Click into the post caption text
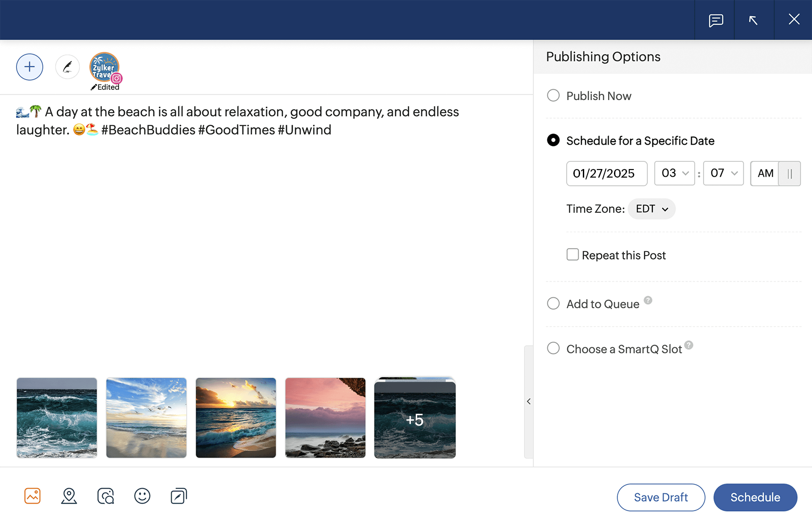Image resolution: width=812 pixels, height=526 pixels. pos(238,121)
